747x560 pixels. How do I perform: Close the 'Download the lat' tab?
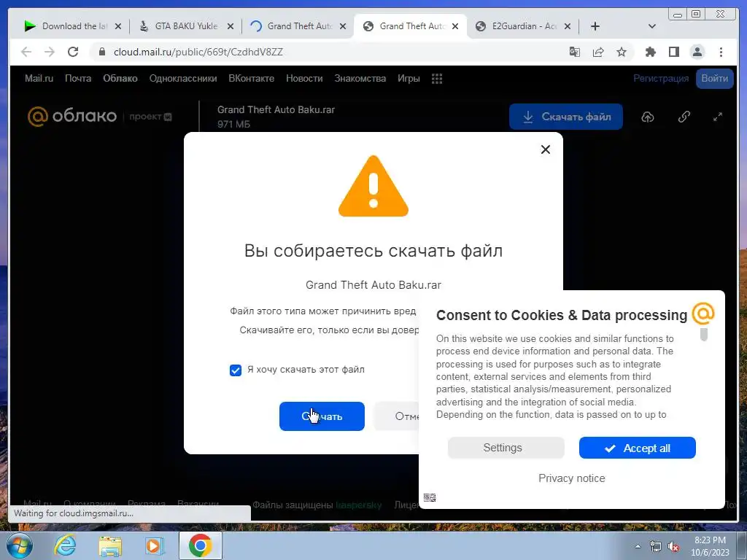[118, 27]
